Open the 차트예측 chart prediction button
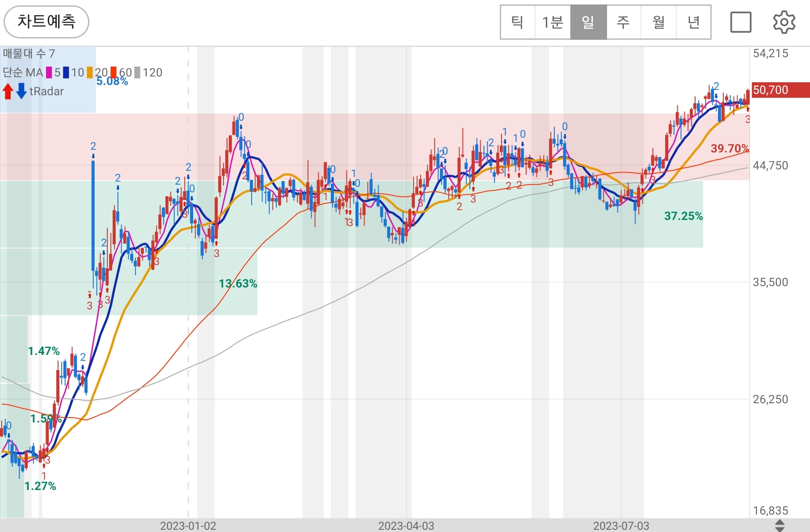Image resolution: width=810 pixels, height=532 pixels. click(x=46, y=21)
